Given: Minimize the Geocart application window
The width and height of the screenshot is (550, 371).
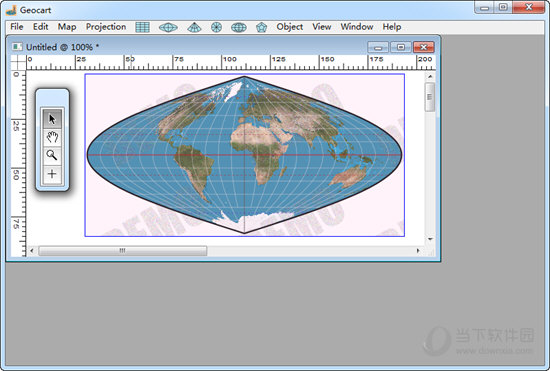Looking at the screenshot, I should 484,7.
